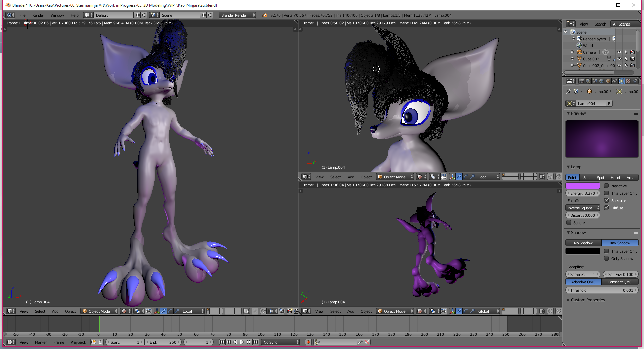Open the Texture properties tab checker icon
644x349 pixels.
pos(628,81)
